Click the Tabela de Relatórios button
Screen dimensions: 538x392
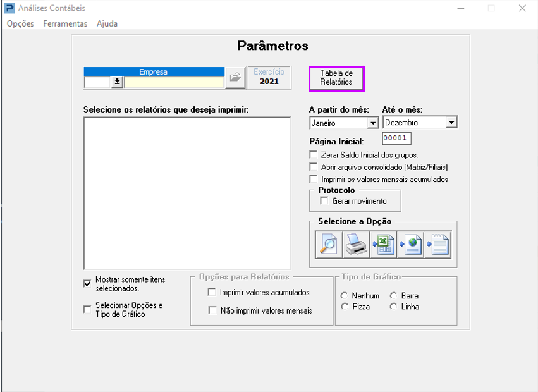pyautogui.click(x=336, y=78)
